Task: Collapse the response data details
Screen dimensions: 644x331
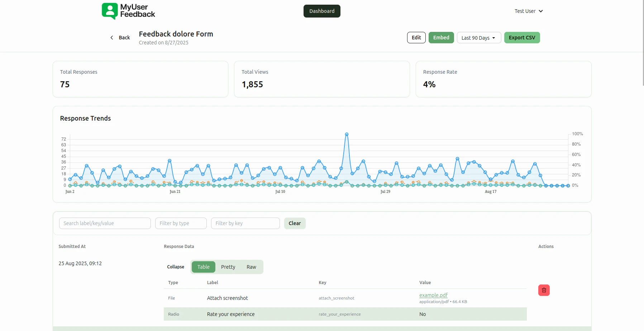Action: pyautogui.click(x=175, y=267)
